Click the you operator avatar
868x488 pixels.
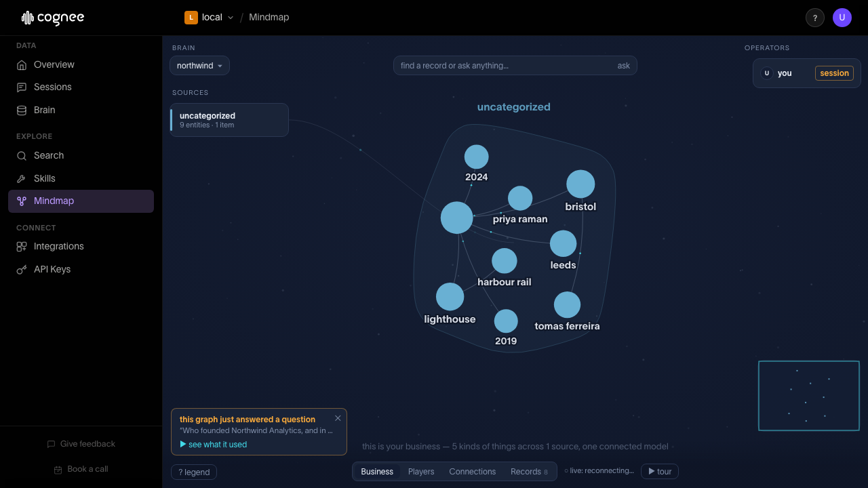click(767, 73)
